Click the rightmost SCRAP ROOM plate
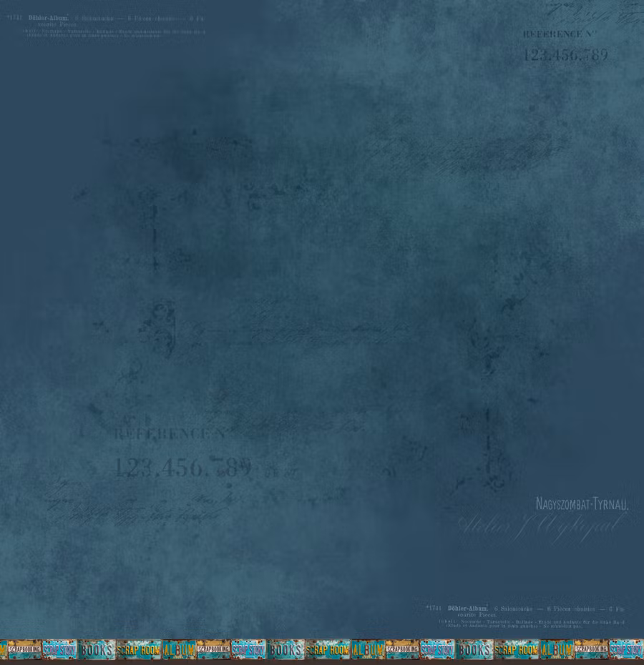644x665 pixels. click(516, 650)
